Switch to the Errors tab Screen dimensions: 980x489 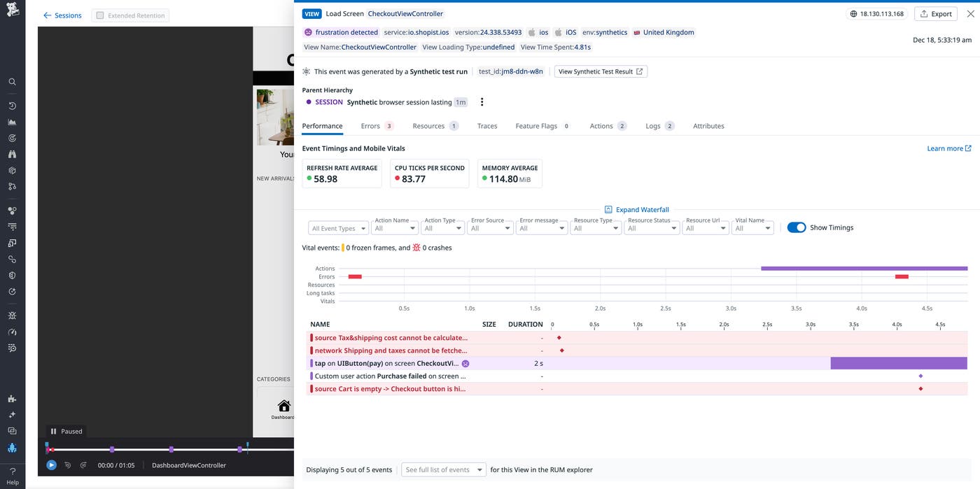[370, 126]
